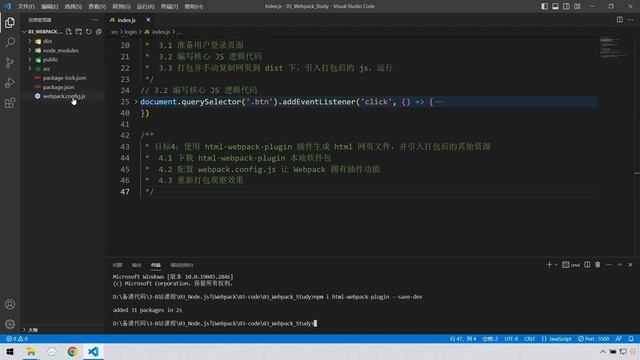Open the Accounts menu icon
The width and height of the screenshot is (640, 360).
[10, 304]
